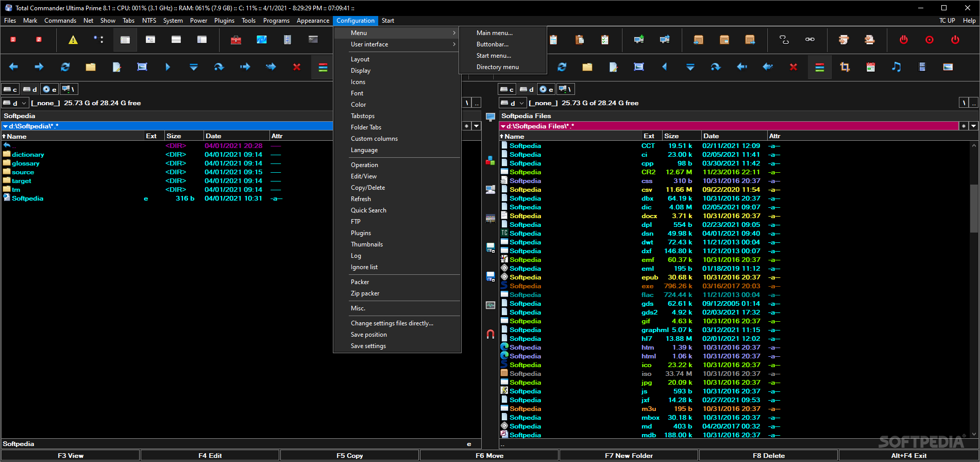Click the yellow warning triangle toolbar icon
This screenshot has width=980, height=462.
(73, 40)
